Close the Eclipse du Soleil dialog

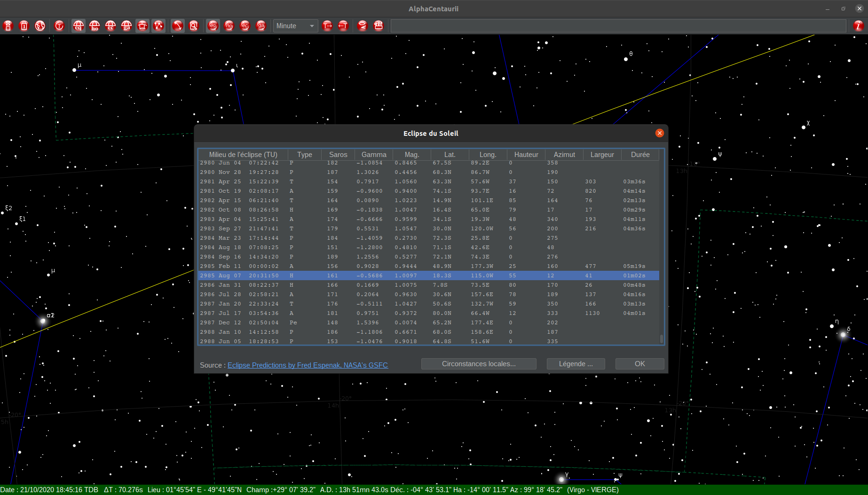pos(660,133)
